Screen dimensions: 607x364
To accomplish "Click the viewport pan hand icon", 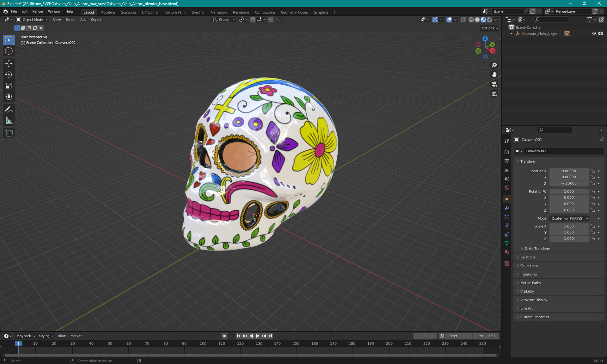I will [x=494, y=75].
